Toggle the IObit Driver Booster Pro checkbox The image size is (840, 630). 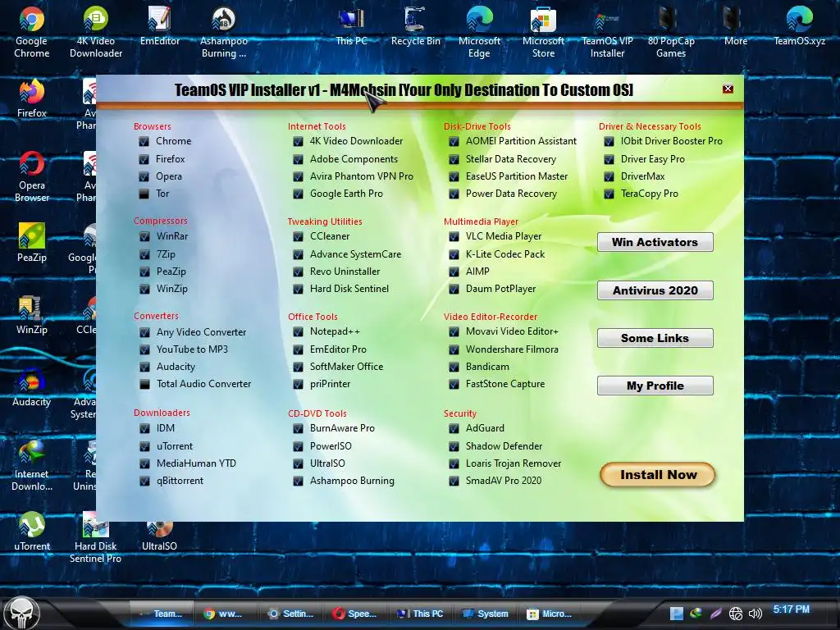click(x=609, y=141)
